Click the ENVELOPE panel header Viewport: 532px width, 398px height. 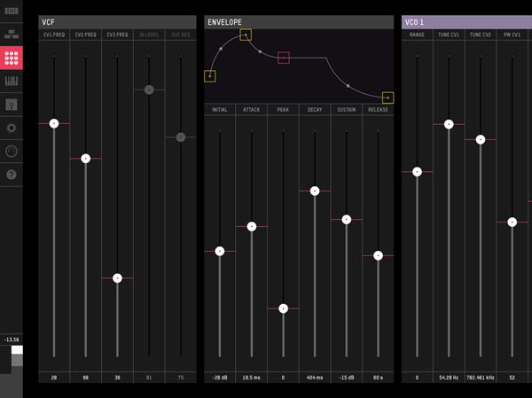(299, 22)
